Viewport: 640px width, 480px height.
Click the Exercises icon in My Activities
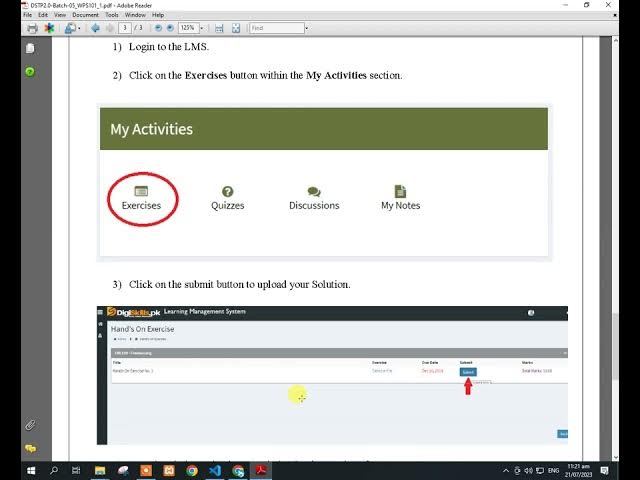141,191
